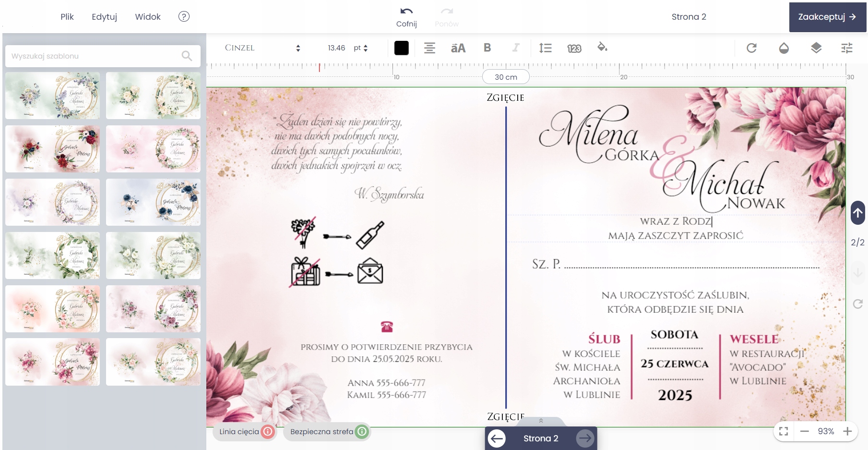Click the rotate icon in the toolbar
Viewport: 868px width, 450px height.
click(x=751, y=48)
